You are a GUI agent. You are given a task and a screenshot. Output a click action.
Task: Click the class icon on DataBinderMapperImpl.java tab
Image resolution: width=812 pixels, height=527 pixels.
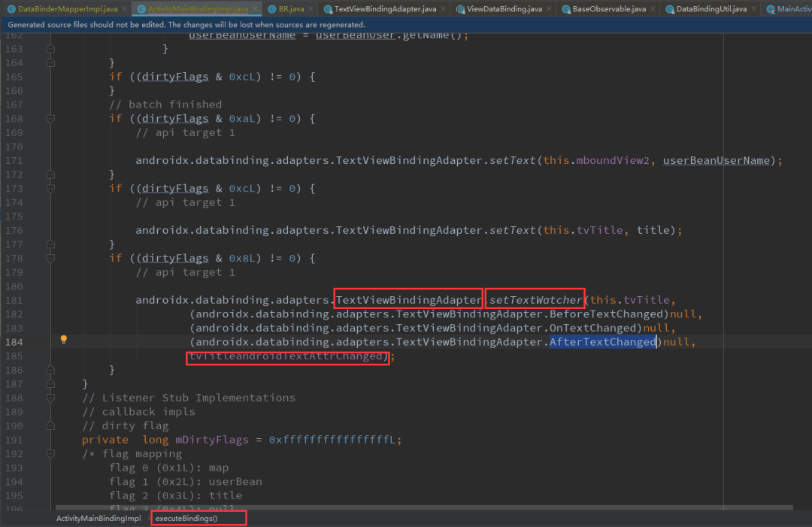11,9
